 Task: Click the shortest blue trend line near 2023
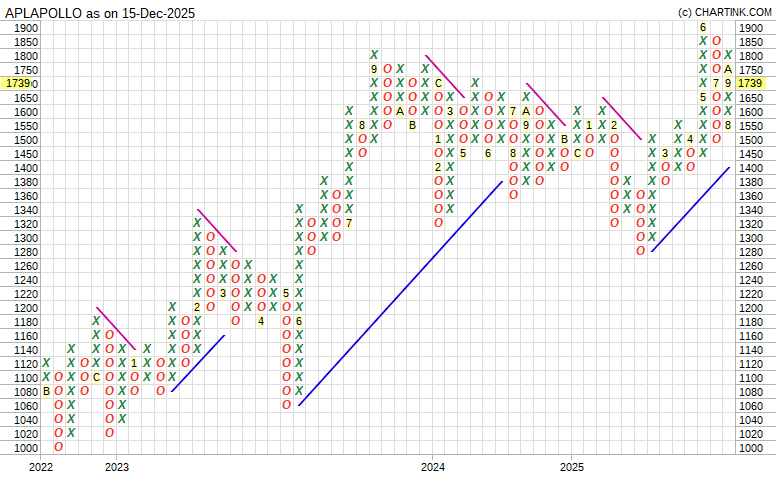pos(198,362)
